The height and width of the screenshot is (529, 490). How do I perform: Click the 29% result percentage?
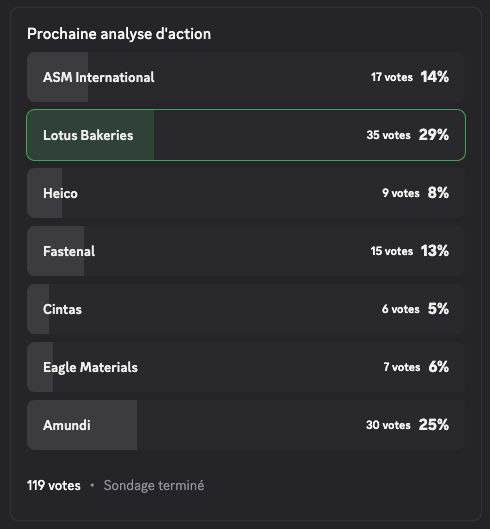[x=434, y=135]
